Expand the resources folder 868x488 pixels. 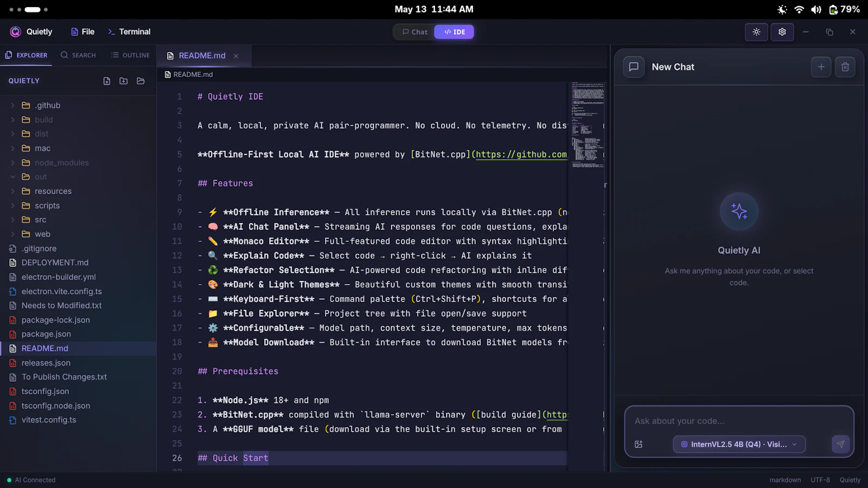(78, 191)
